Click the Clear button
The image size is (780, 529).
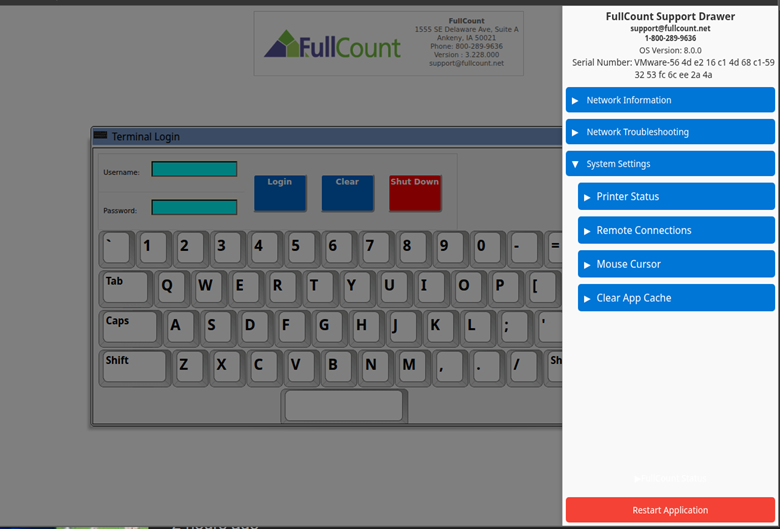coord(347,193)
